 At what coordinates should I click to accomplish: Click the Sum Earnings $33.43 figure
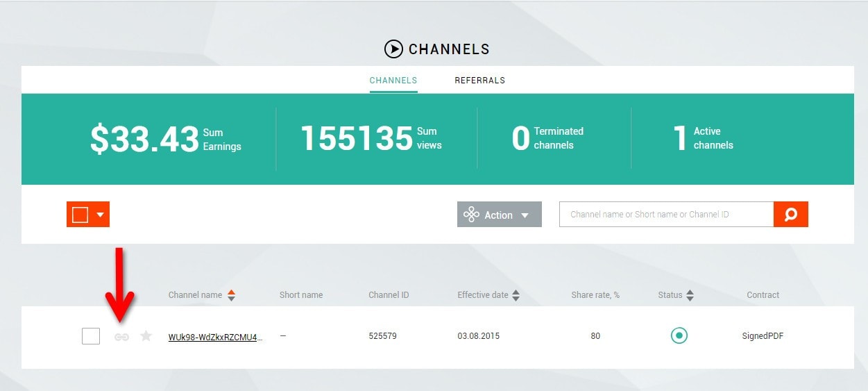[144, 139]
